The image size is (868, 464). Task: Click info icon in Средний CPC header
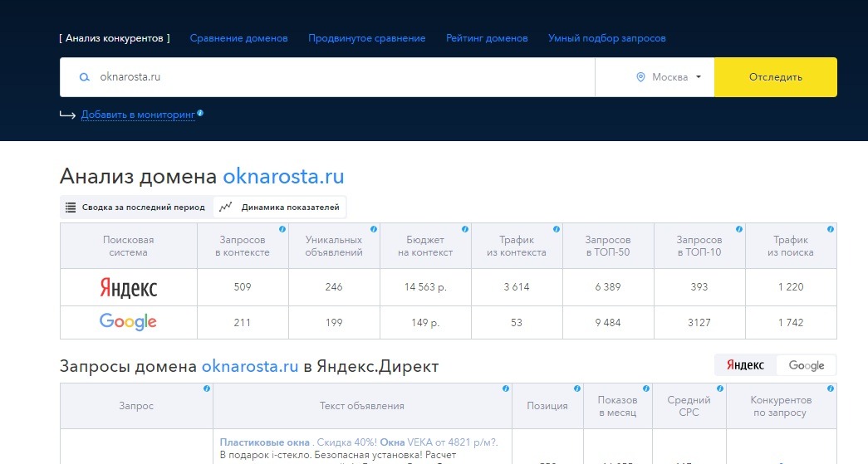point(719,388)
